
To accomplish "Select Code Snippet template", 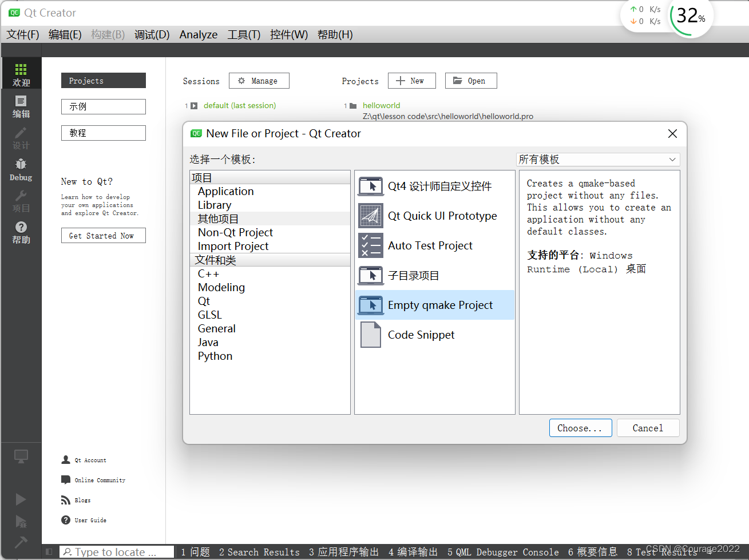I will click(435, 335).
